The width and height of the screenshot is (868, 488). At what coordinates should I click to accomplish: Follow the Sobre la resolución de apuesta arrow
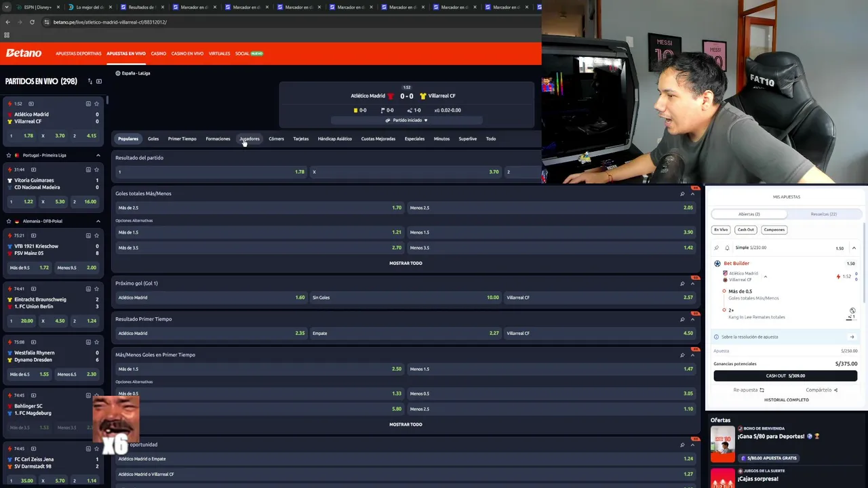[x=852, y=337]
